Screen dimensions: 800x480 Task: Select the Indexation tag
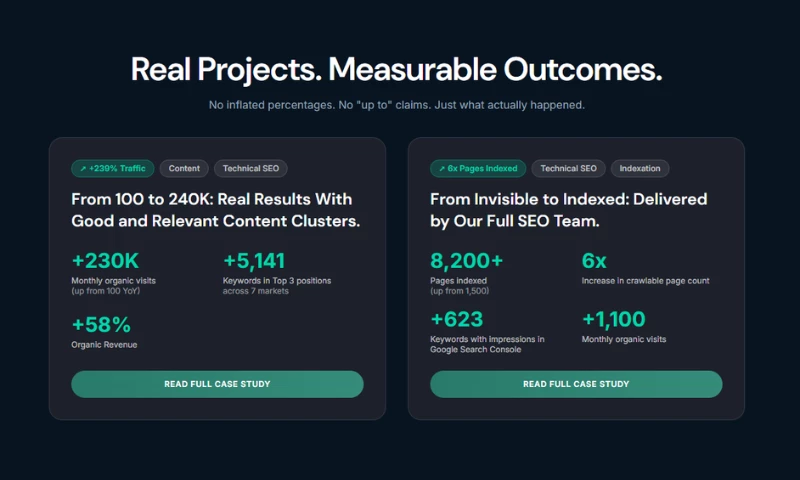point(640,169)
